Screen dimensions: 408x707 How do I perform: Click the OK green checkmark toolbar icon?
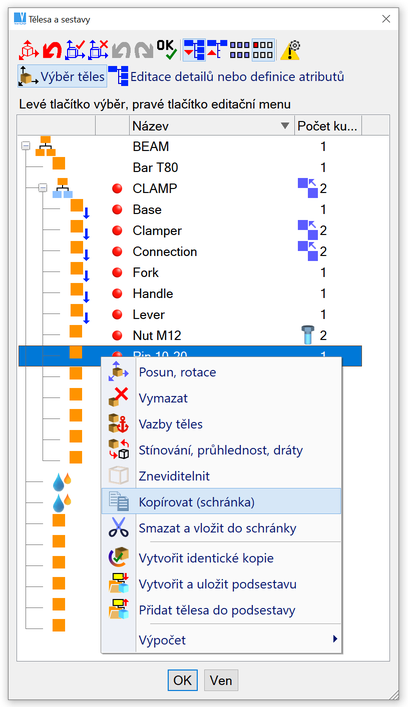coord(167,50)
